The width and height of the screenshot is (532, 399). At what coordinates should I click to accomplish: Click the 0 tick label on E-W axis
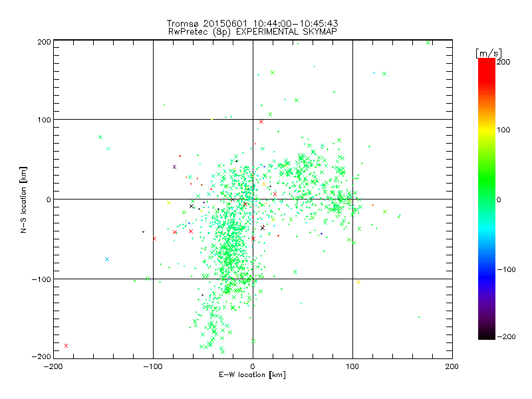[253, 366]
